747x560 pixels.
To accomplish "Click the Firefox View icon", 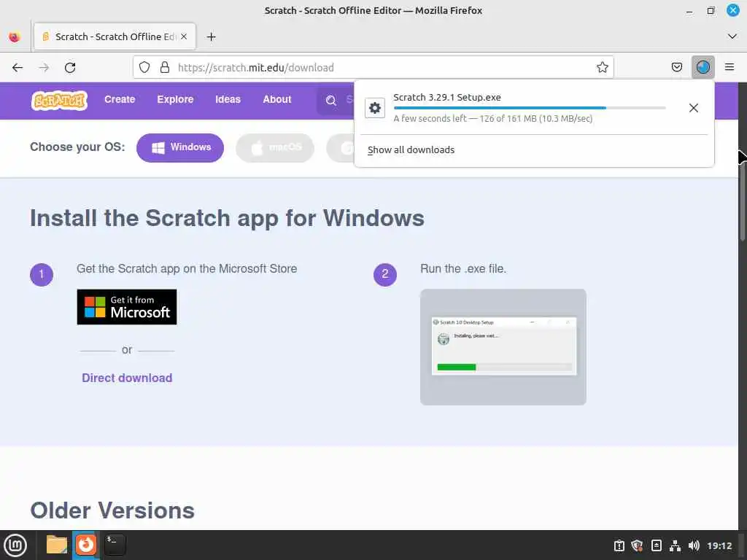I will (15, 36).
